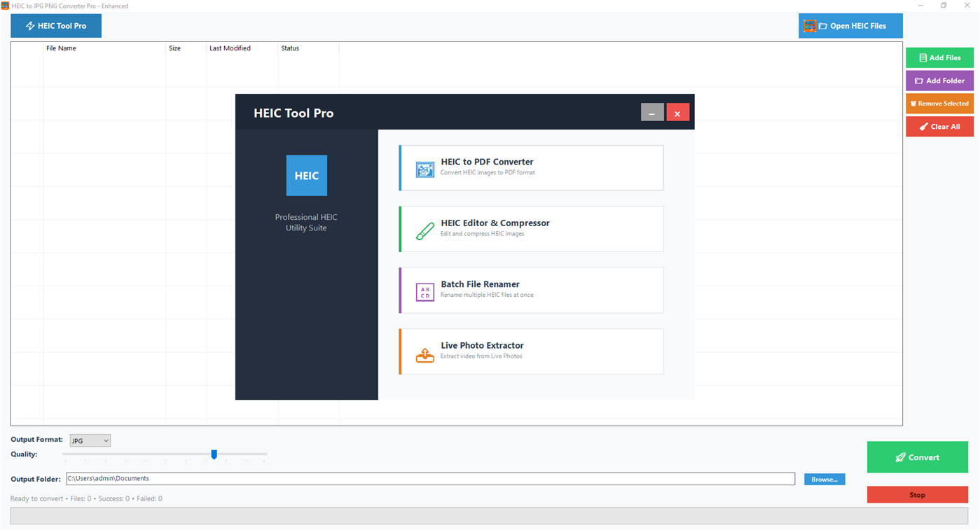The image size is (980, 530).
Task: Click the Add Folder button
Action: tap(939, 80)
